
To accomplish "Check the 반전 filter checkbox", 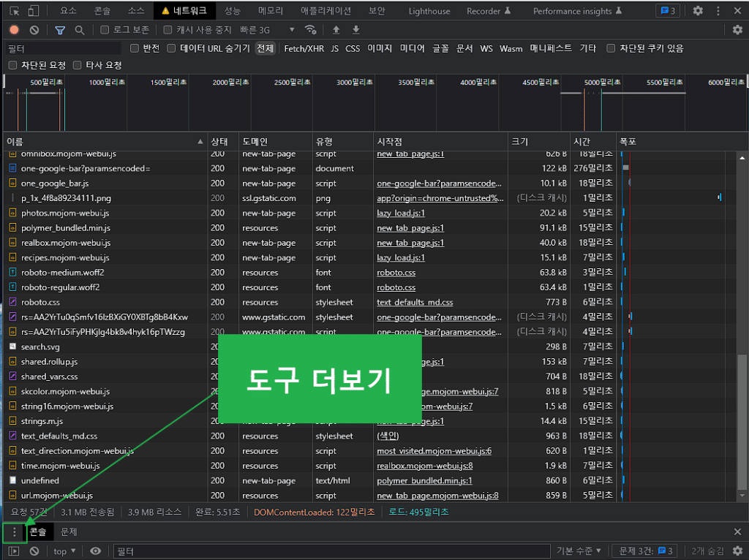I will click(135, 48).
